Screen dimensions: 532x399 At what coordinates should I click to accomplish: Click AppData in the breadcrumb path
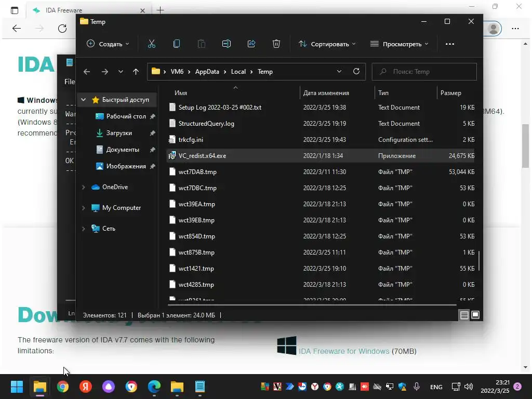(x=207, y=72)
